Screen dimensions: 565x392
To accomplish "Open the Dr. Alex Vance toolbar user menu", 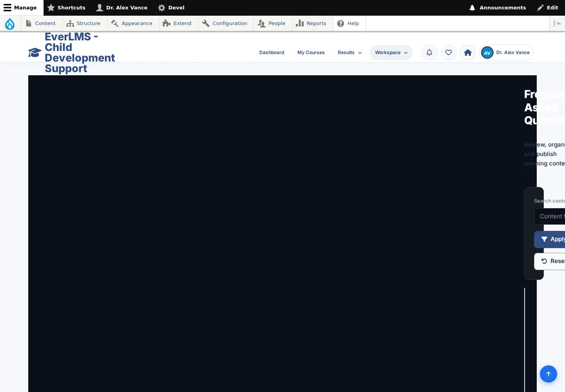I will coord(122,8).
